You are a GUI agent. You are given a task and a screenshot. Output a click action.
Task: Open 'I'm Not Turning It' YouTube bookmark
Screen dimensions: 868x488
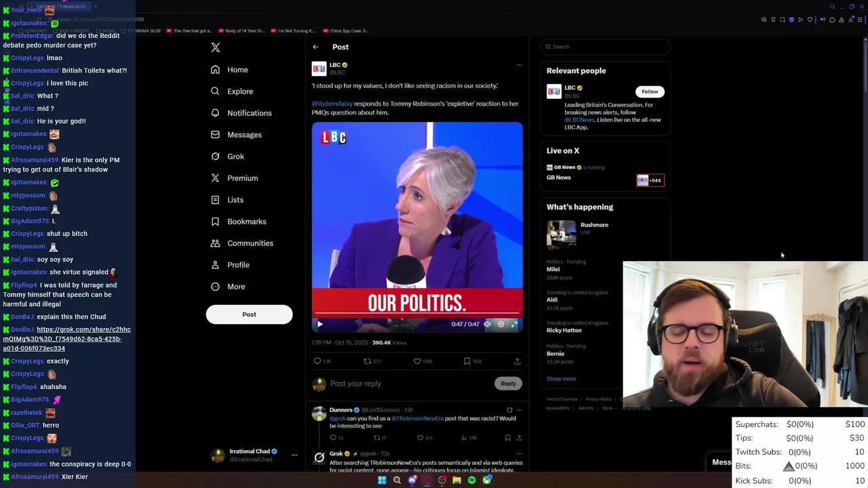tap(294, 31)
